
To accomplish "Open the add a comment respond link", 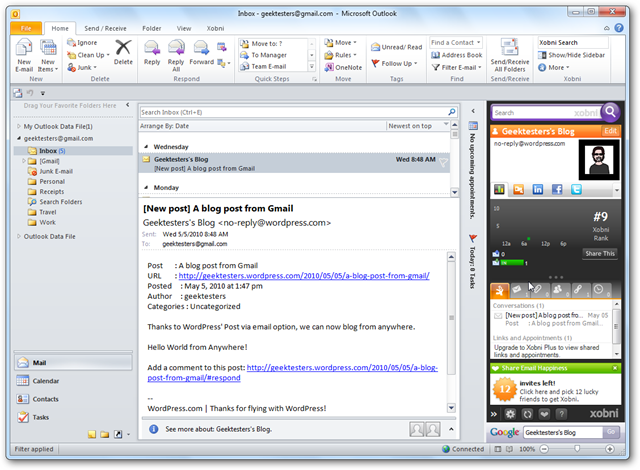I will pos(292,372).
